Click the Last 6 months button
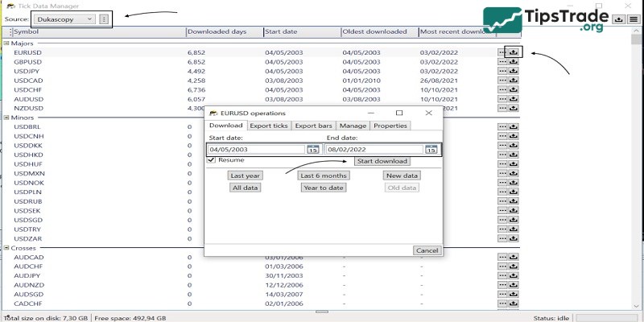644x322 pixels. (x=324, y=175)
